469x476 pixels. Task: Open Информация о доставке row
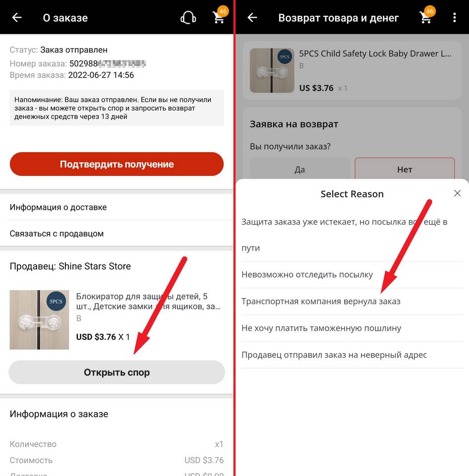click(x=117, y=207)
